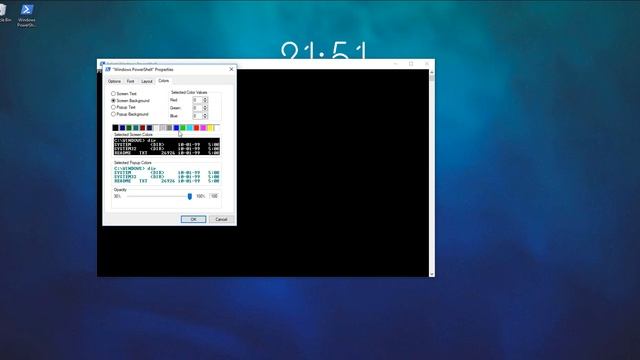Viewport: 640px width, 360px height.
Task: Click PowerShell window scrollbar up arrow
Action: pyautogui.click(x=432, y=72)
